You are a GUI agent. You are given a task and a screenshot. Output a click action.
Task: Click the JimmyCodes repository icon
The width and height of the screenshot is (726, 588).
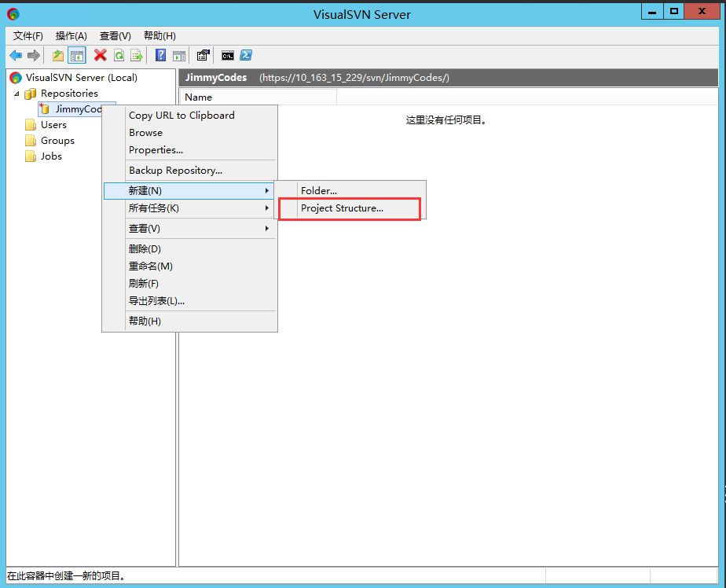point(45,109)
